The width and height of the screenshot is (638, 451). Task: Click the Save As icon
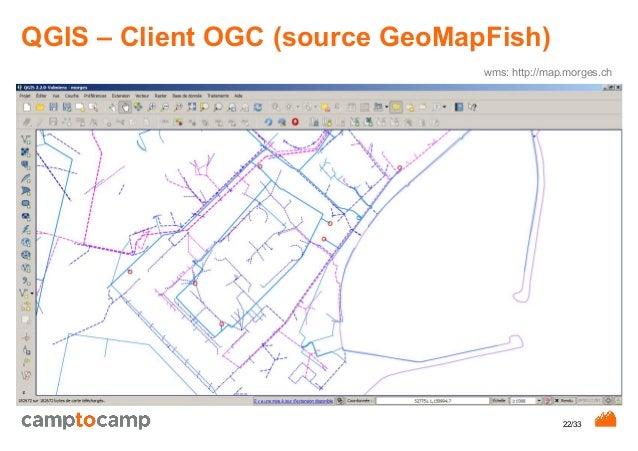point(67,107)
